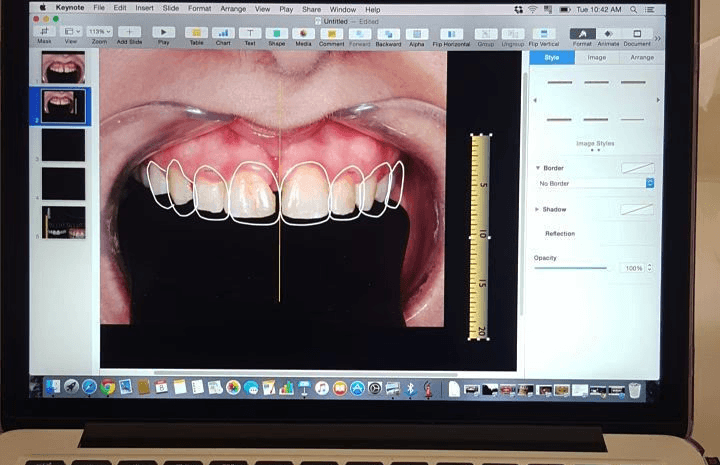
Task: Open iTunes from the Dock
Action: pyautogui.click(x=322, y=388)
